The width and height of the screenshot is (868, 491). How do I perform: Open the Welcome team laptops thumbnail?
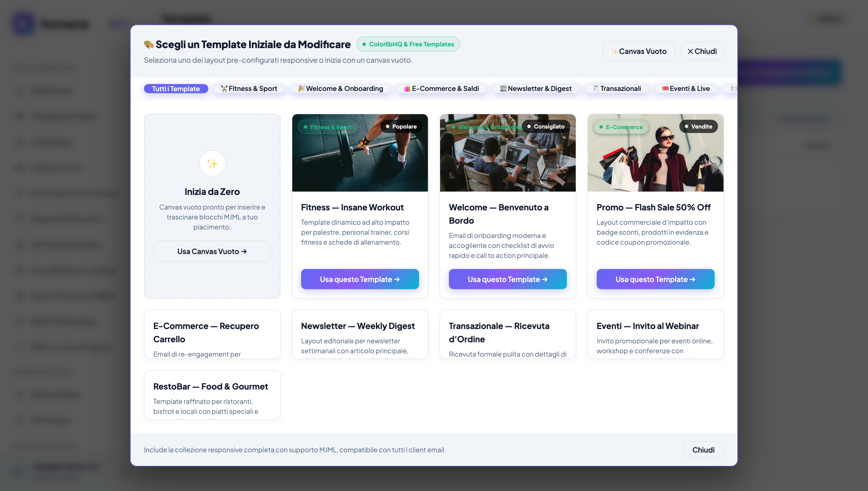pyautogui.click(x=507, y=153)
